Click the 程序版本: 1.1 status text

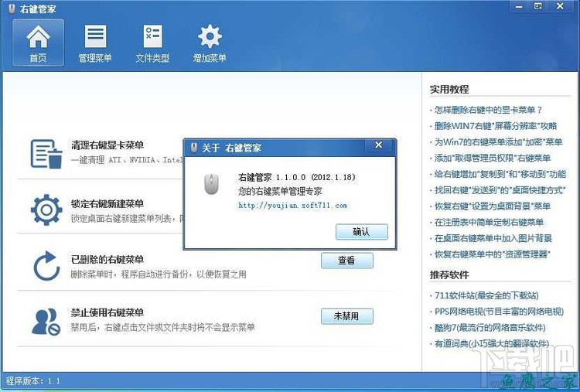[x=33, y=380]
